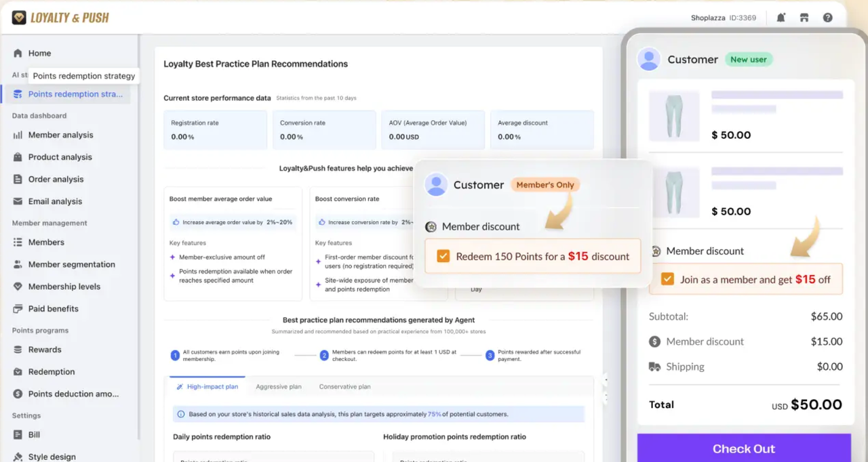This screenshot has height=462, width=868.
Task: Click the first leggings product thumbnail
Action: click(673, 116)
